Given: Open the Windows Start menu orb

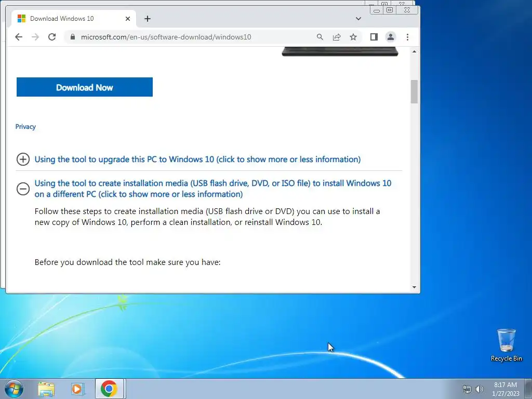Looking at the screenshot, I should [14, 389].
